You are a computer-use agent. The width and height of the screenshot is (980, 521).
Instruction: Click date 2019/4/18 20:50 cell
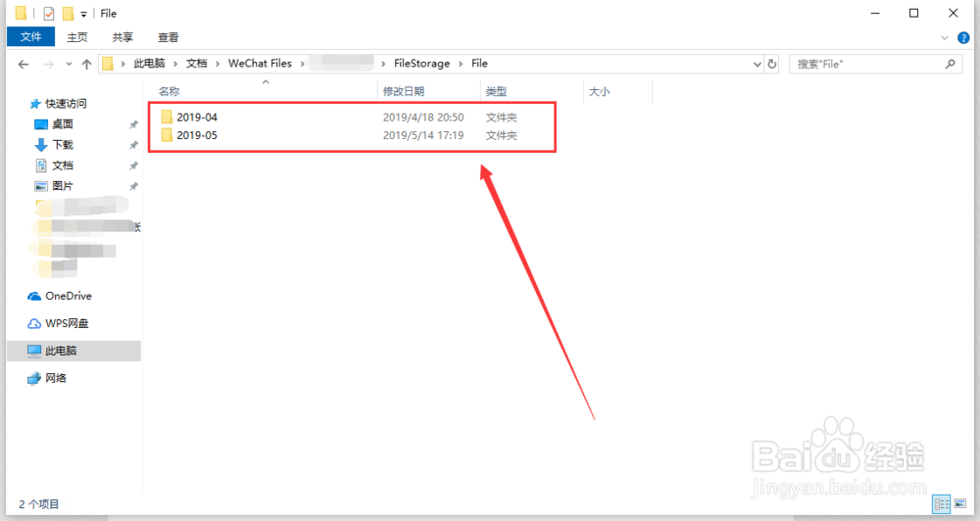click(x=423, y=117)
